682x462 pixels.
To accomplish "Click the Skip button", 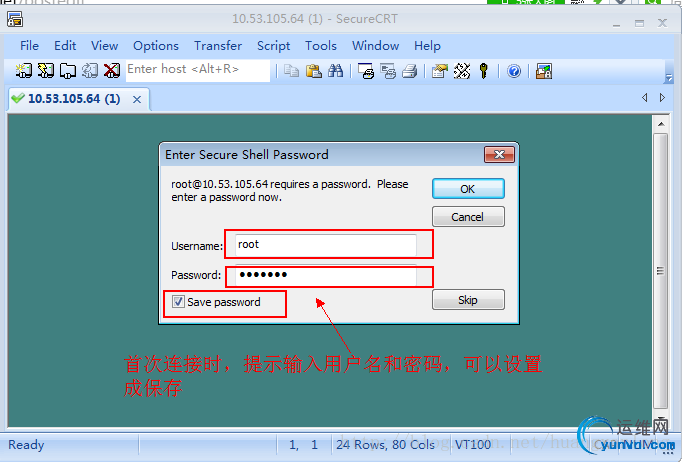I will click(468, 300).
